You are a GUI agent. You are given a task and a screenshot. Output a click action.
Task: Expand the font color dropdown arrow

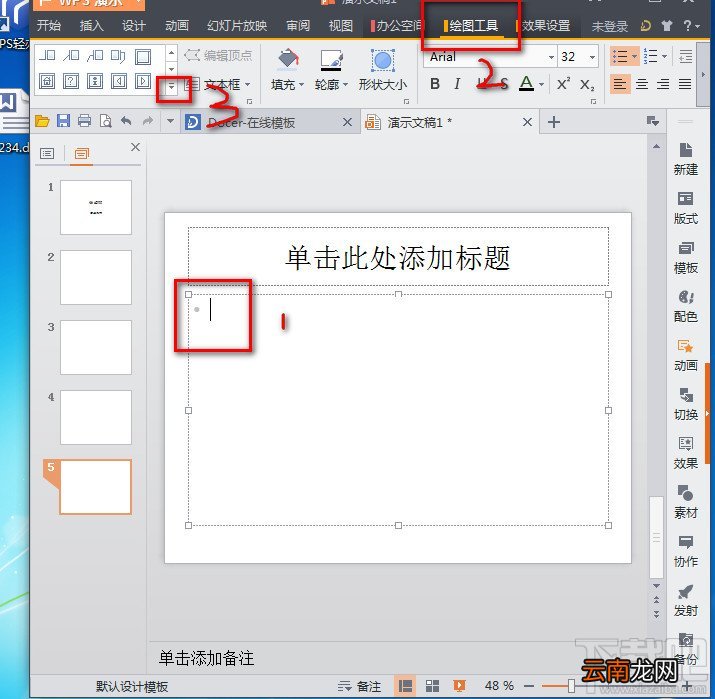point(541,84)
